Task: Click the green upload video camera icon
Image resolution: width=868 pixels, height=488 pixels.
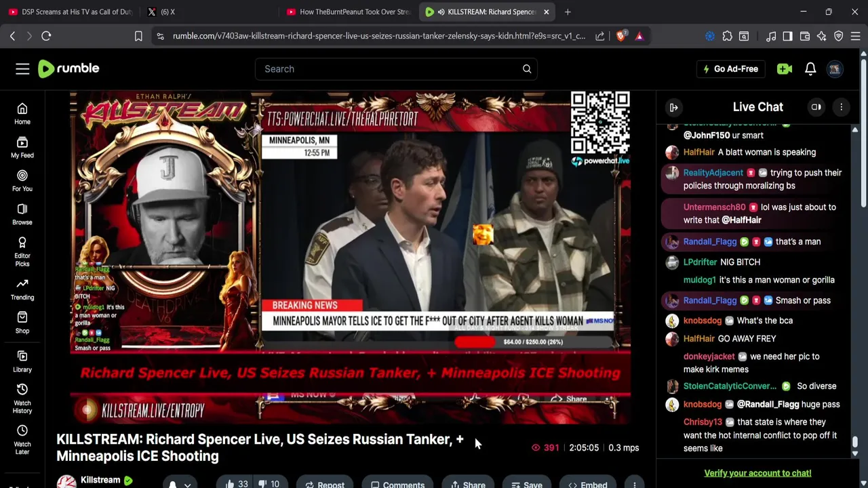Action: coord(785,68)
